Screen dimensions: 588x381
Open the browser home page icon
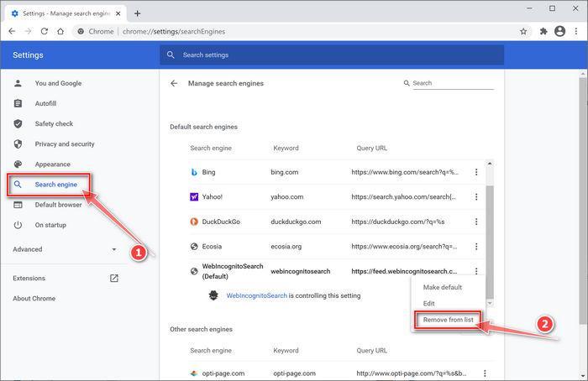[x=60, y=31]
